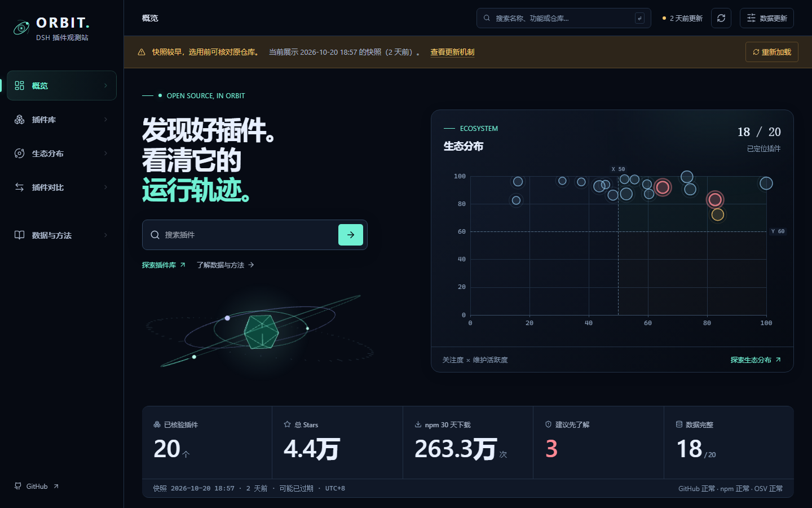Click the swap-arrows icon beside 插件对比
The width and height of the screenshot is (812, 508).
click(20, 187)
